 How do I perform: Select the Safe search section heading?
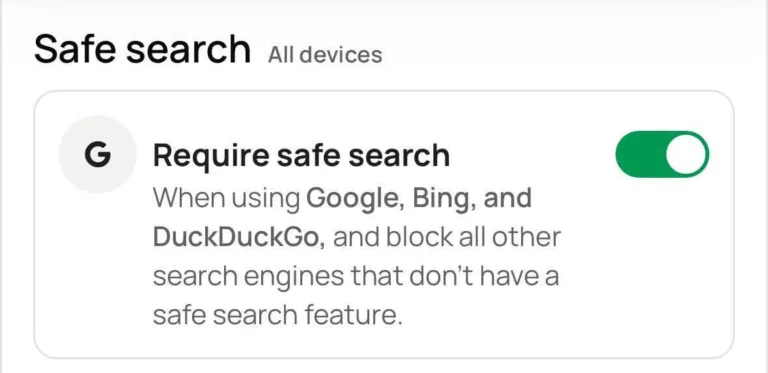point(143,49)
